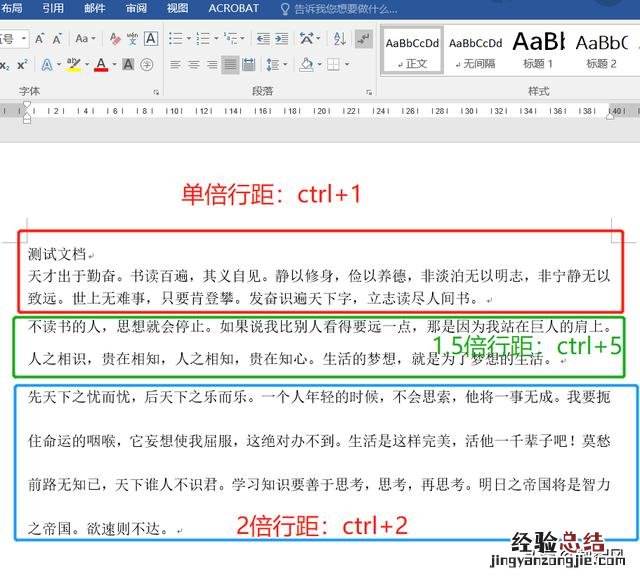
Task: Click paragraph starting 不读书的人
Action: [x=320, y=343]
